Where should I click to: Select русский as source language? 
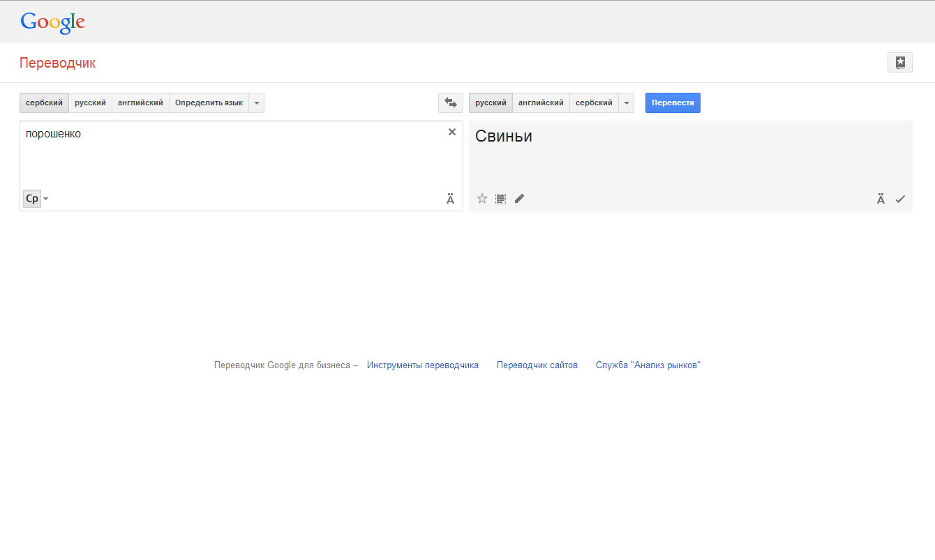coord(91,103)
